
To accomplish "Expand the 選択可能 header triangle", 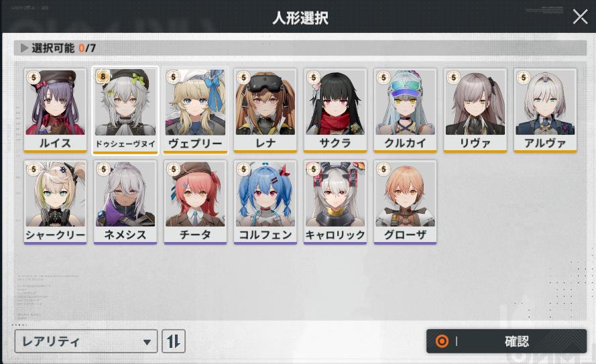I will click(24, 48).
